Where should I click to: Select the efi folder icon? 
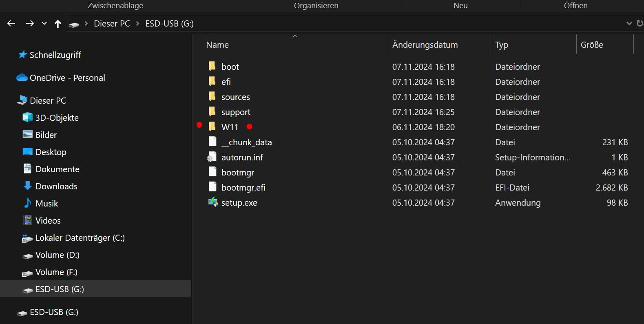point(212,81)
